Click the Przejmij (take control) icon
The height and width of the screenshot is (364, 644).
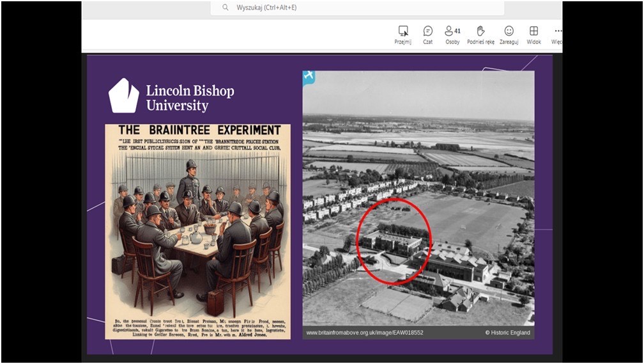coord(403,31)
